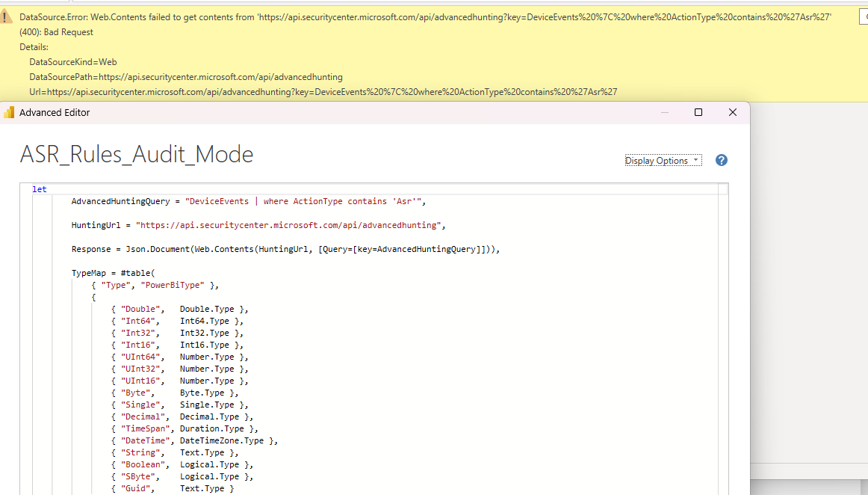Click the DataSource.Error message line in the banner
The height and width of the screenshot is (495, 868).
click(425, 17)
